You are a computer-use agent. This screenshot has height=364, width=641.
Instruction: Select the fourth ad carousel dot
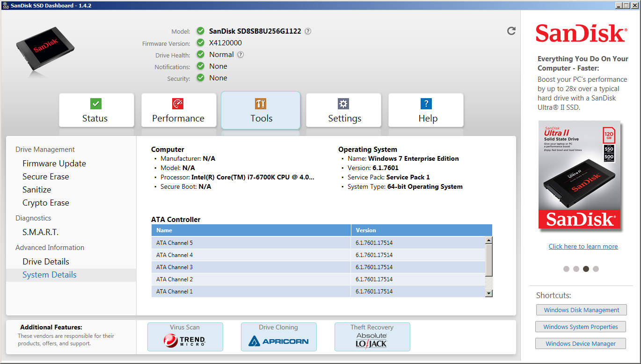(596, 269)
